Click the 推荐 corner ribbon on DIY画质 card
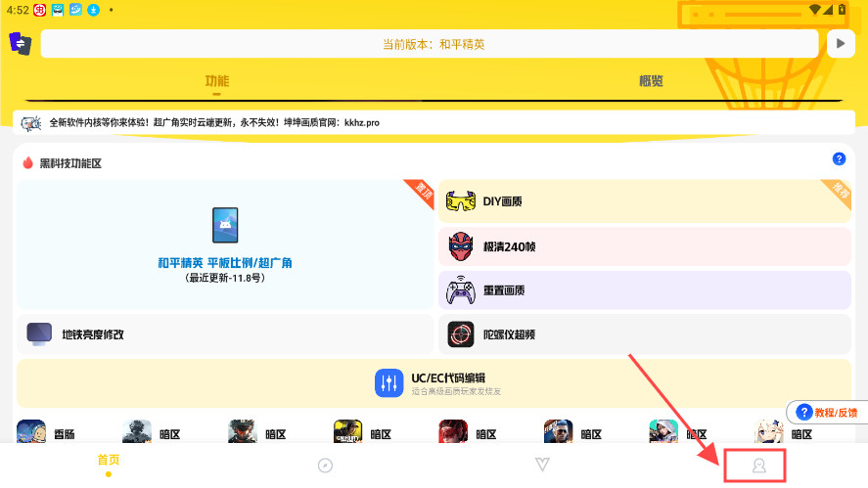This screenshot has width=868, height=488. click(840, 192)
